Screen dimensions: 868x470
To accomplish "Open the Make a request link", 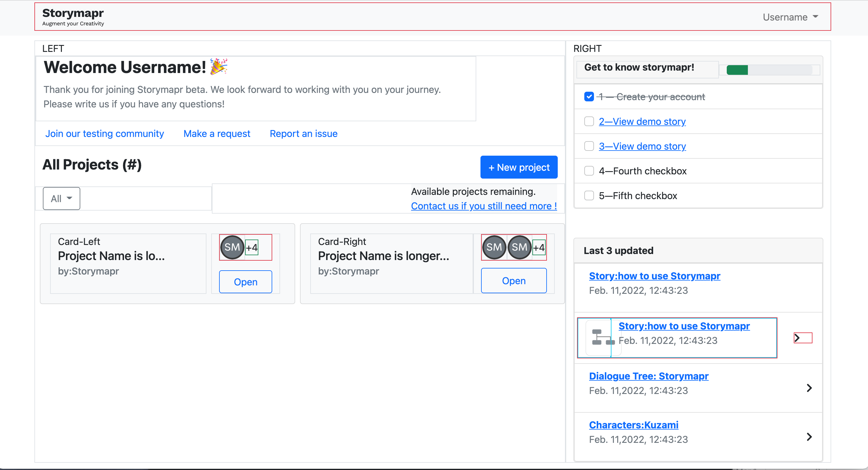I will tap(217, 133).
